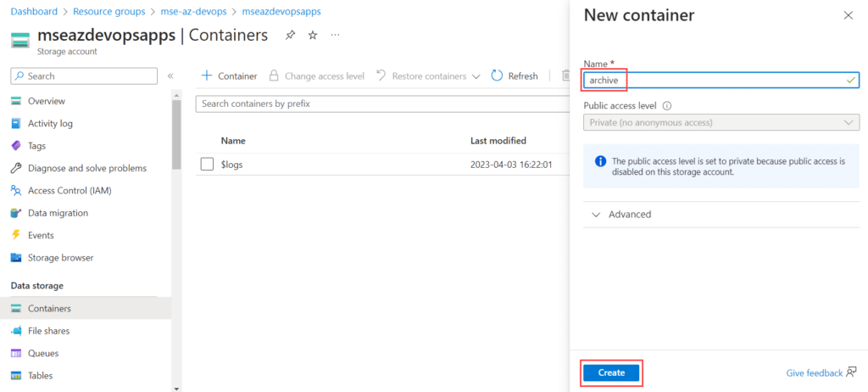Click the lock icon for Change access level
Viewport: 868px width, 392px height.
(274, 76)
